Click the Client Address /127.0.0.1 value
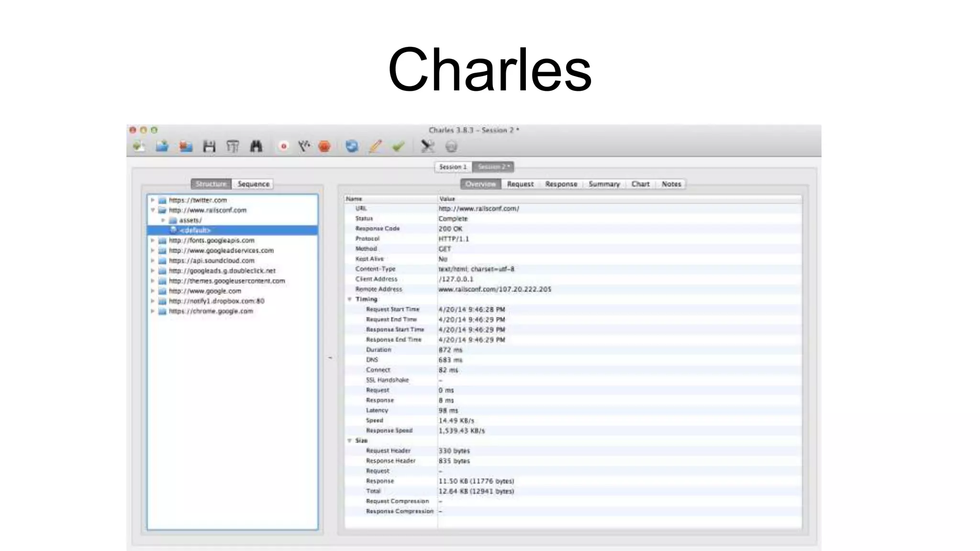Image resolution: width=980 pixels, height=551 pixels. 456,279
